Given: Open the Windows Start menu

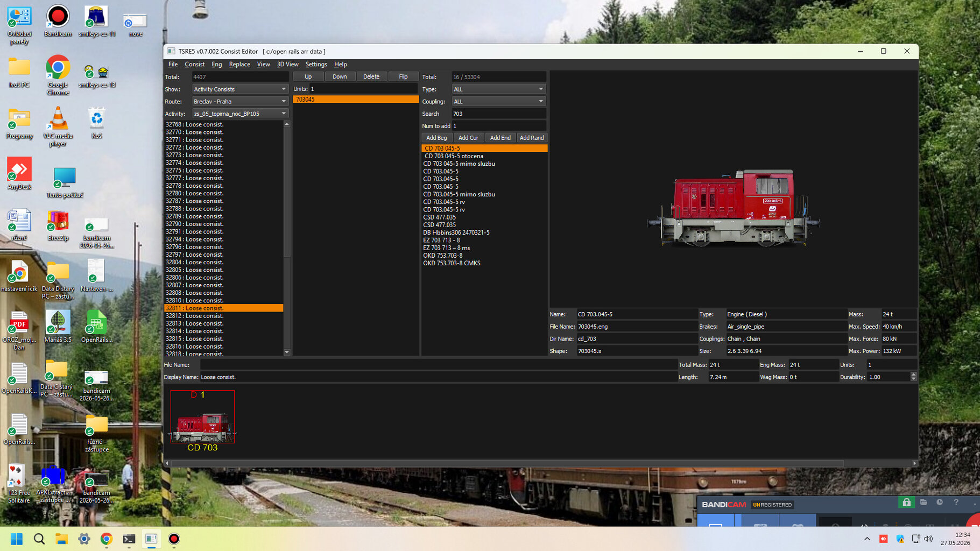Looking at the screenshot, I should click(x=16, y=539).
